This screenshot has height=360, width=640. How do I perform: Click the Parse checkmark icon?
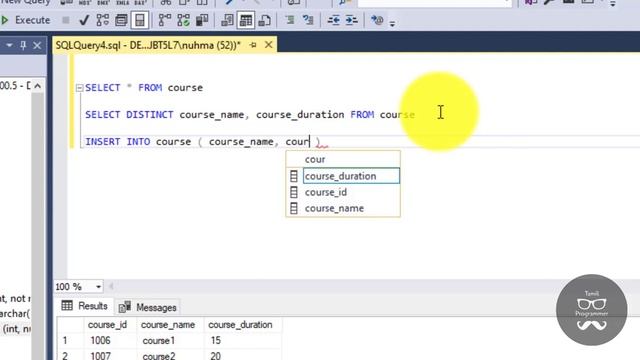(x=84, y=20)
